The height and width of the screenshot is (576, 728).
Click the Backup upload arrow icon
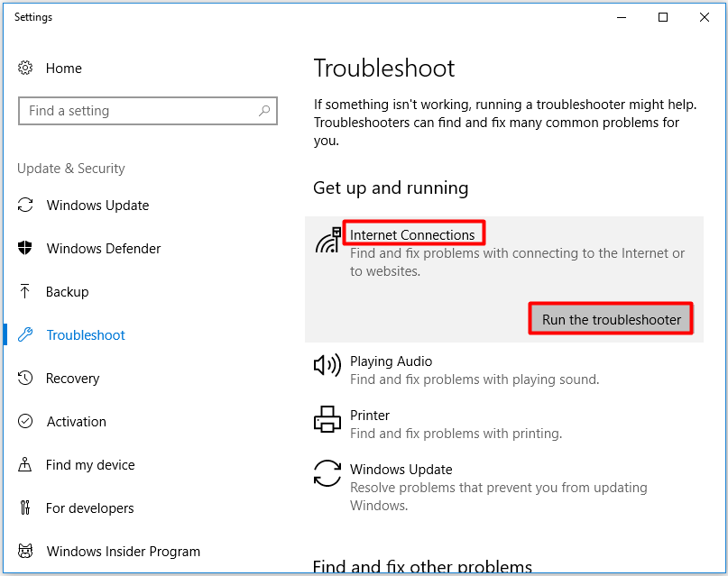tap(25, 291)
